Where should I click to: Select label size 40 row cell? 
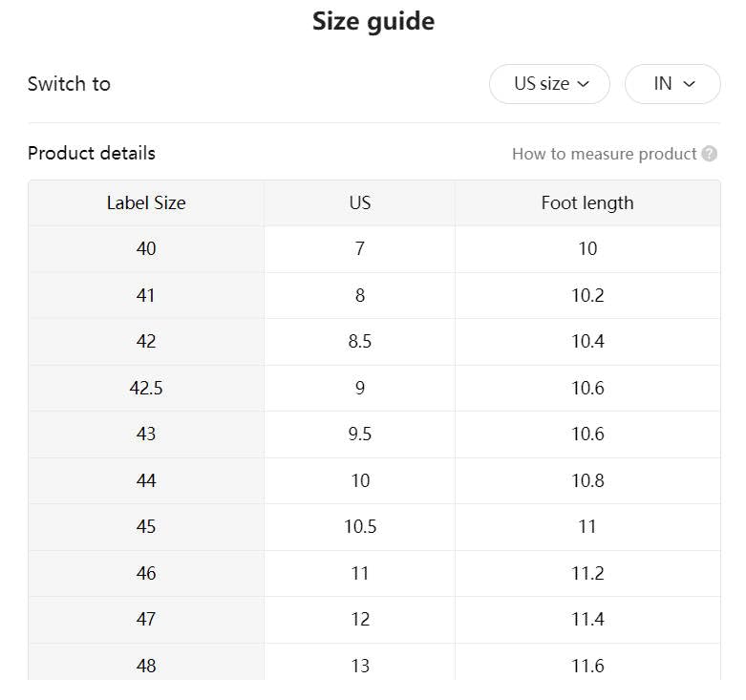click(x=146, y=248)
